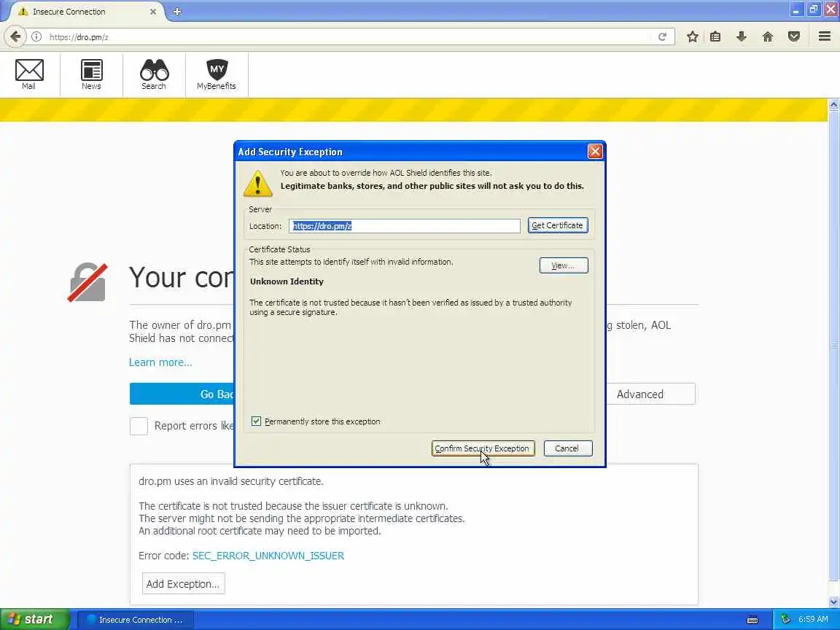Click Confirm Security Exception button
This screenshot has width=840, height=630.
point(483,448)
